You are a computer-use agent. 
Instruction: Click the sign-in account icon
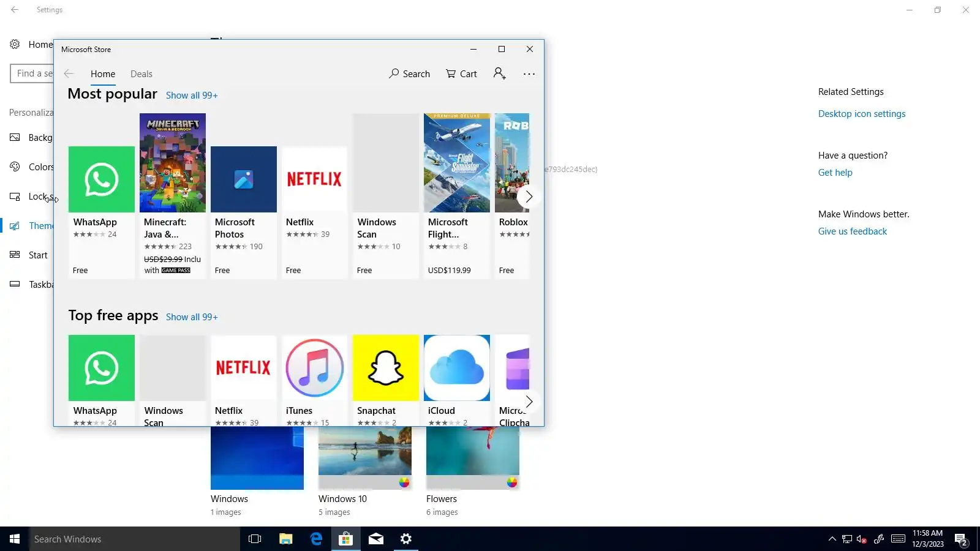(x=500, y=73)
